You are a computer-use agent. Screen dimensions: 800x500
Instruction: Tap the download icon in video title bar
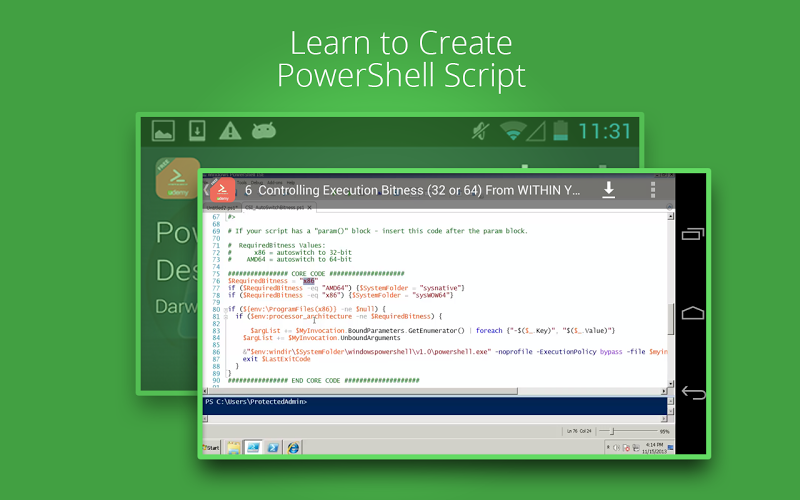[608, 190]
